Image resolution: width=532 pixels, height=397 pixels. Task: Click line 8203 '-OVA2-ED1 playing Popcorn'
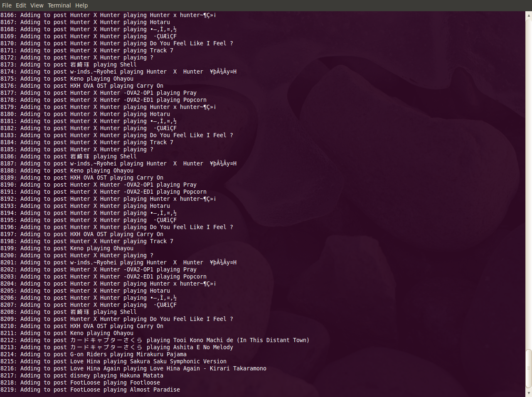click(165, 277)
